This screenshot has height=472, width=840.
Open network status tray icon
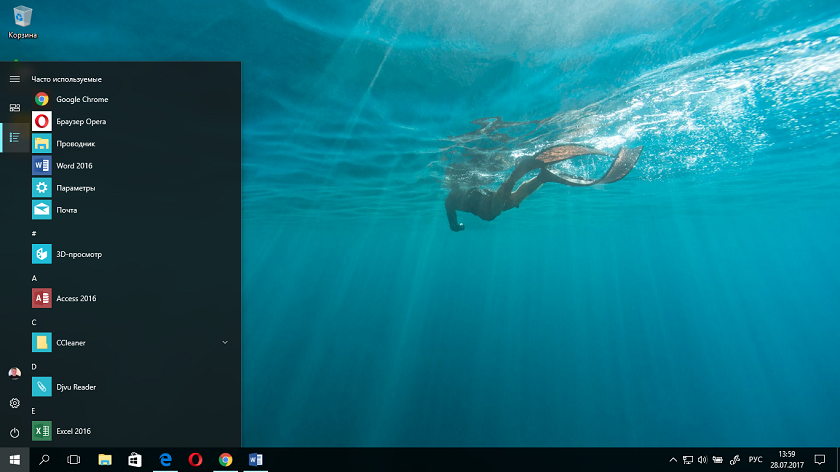(x=688, y=460)
